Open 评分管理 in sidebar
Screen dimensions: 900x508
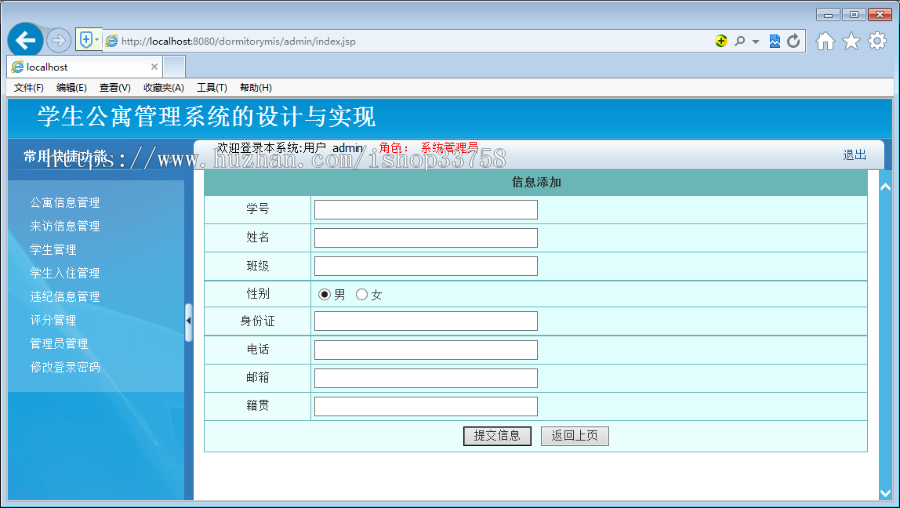pos(53,320)
